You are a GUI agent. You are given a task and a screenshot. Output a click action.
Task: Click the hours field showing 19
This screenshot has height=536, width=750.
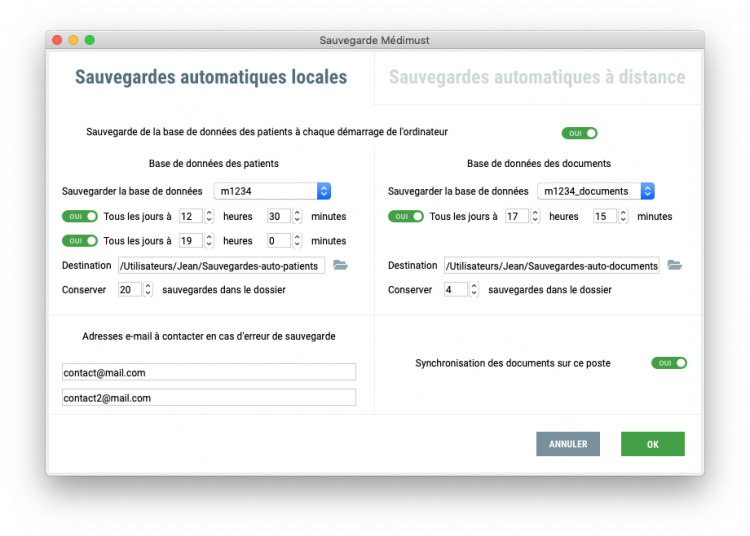(x=191, y=241)
